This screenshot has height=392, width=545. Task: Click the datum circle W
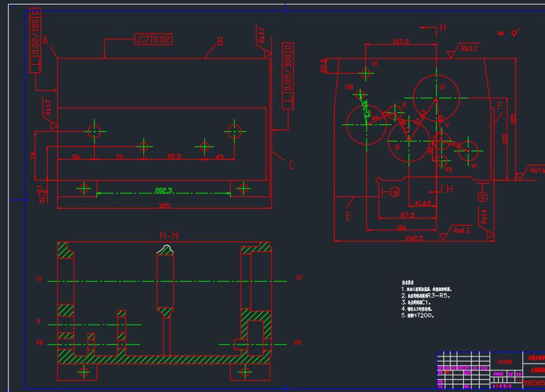click(395, 192)
